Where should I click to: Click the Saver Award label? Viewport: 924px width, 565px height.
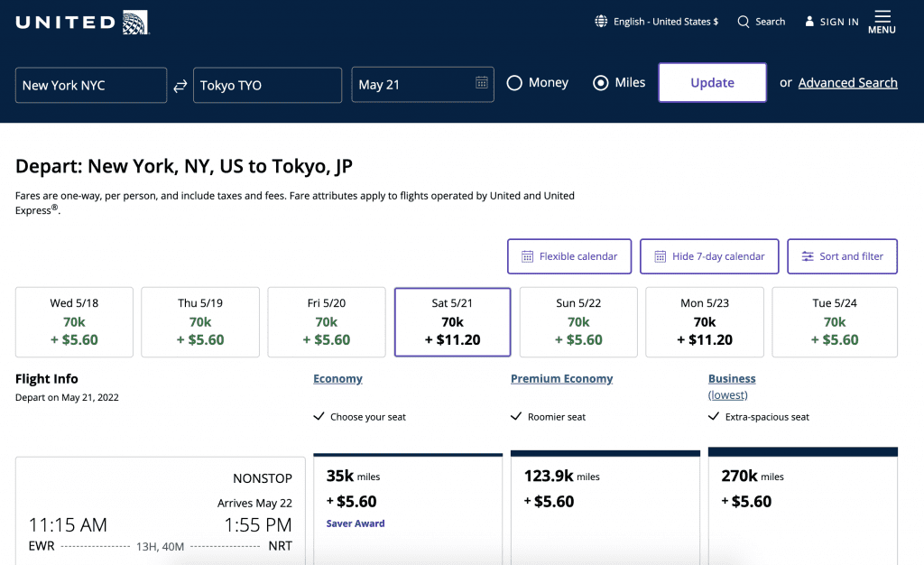point(356,523)
